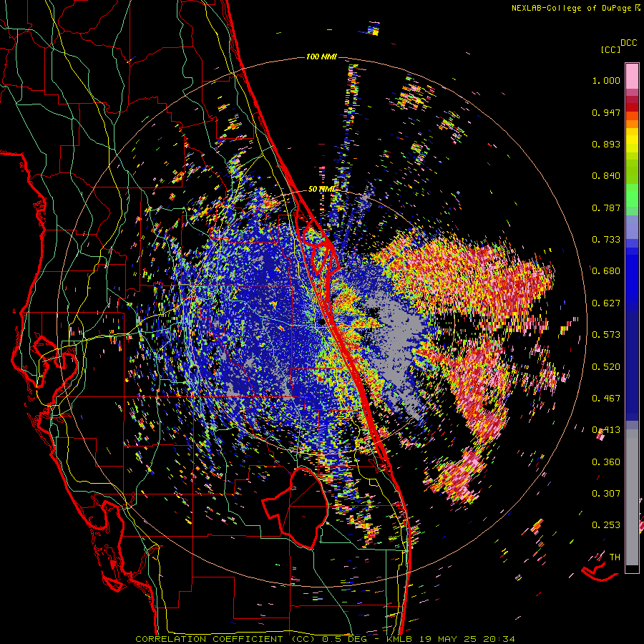Click the 0.520 scale value

click(x=606, y=367)
